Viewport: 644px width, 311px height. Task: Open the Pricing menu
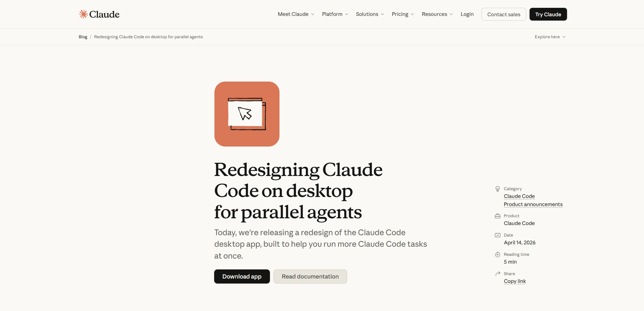[x=403, y=14]
